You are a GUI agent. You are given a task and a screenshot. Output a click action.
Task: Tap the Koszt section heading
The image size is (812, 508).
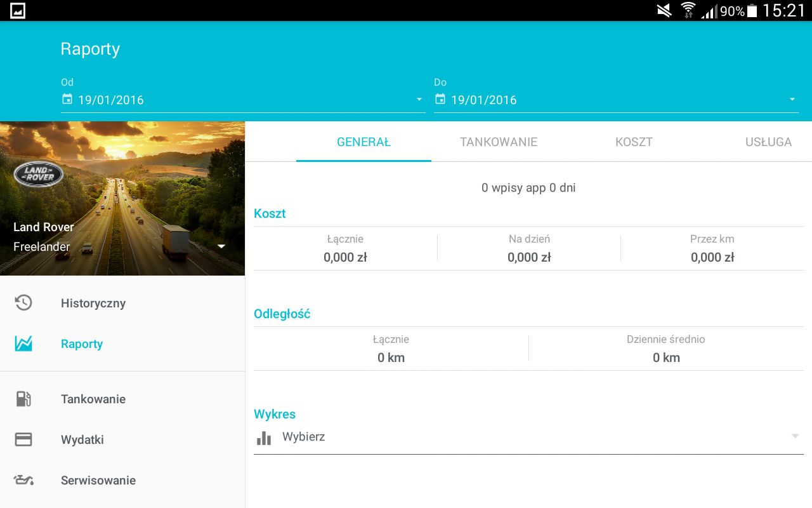[x=270, y=213]
